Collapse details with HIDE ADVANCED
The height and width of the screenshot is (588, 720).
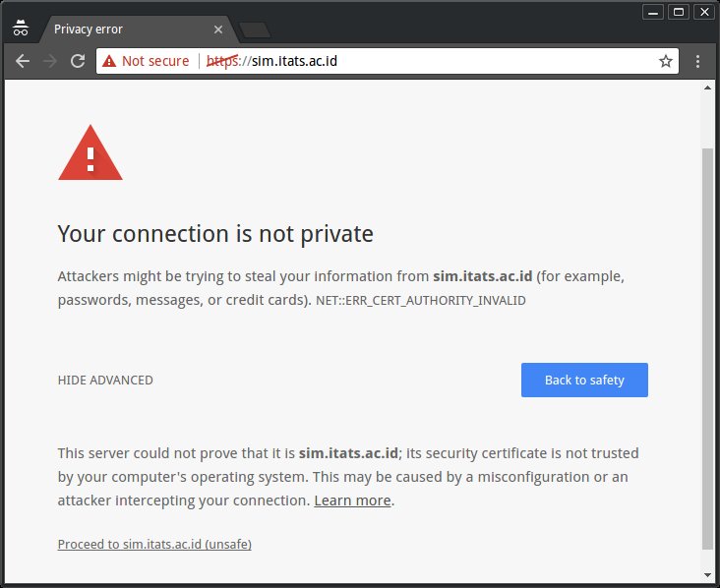coord(105,381)
